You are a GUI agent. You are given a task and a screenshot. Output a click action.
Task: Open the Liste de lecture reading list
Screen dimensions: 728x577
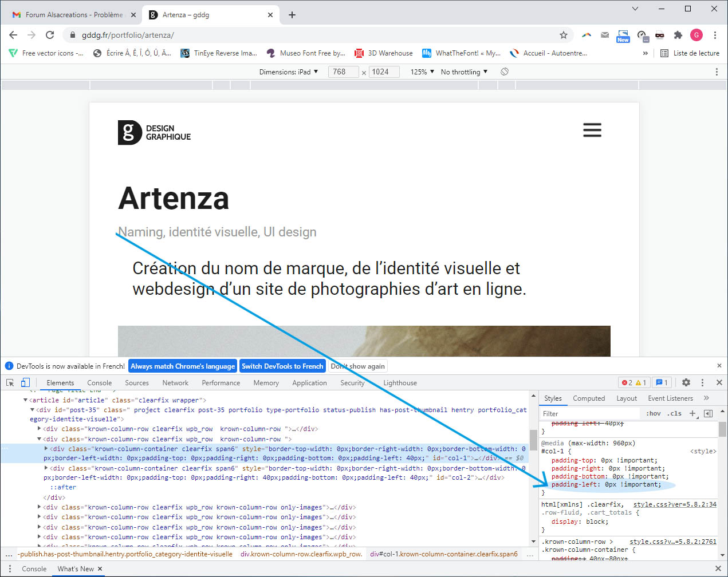point(690,53)
